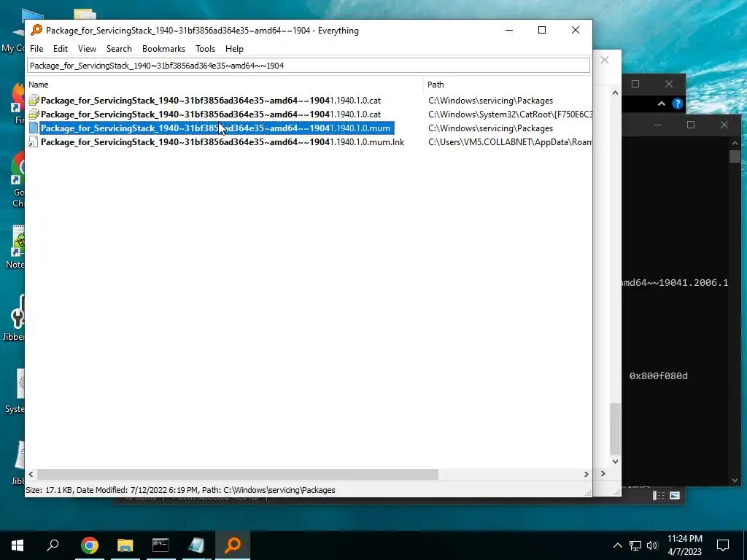Open Google Chrome from the taskbar
This screenshot has width=747, height=560.
pyautogui.click(x=90, y=545)
